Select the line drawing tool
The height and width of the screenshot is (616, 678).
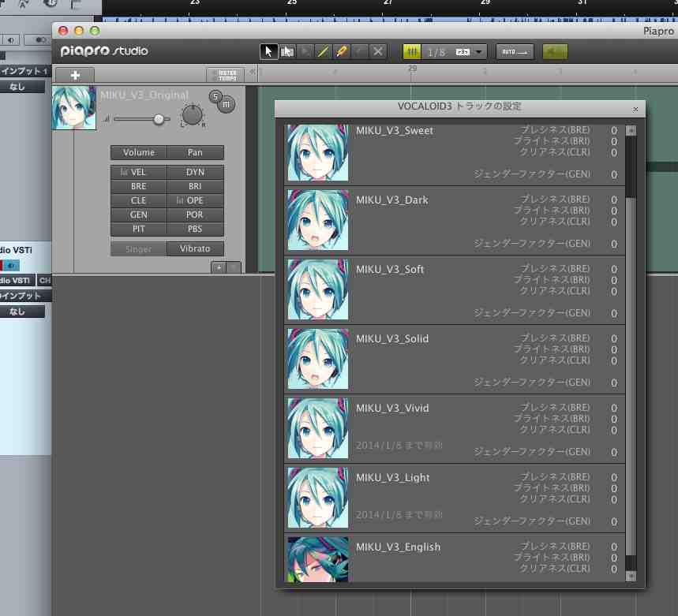click(x=323, y=52)
